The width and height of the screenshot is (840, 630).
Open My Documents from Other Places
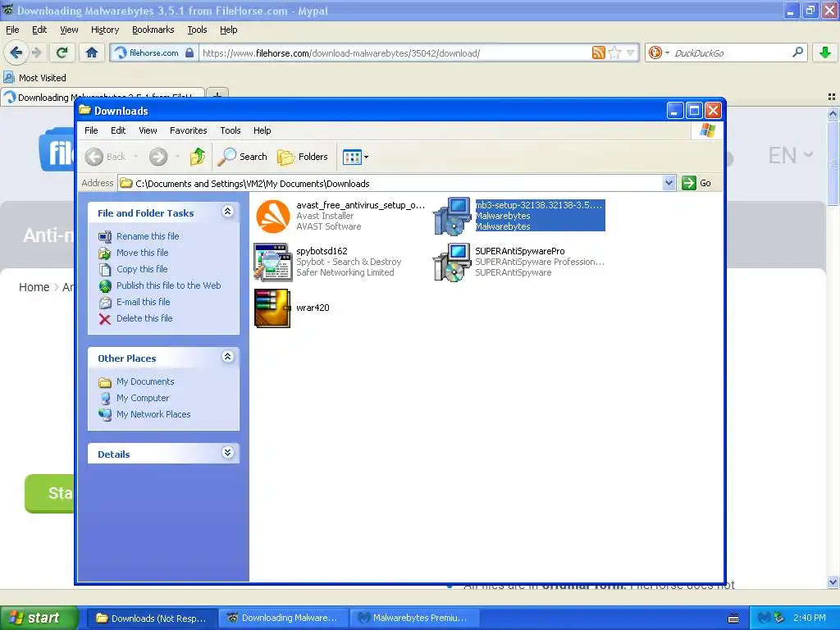click(x=145, y=382)
